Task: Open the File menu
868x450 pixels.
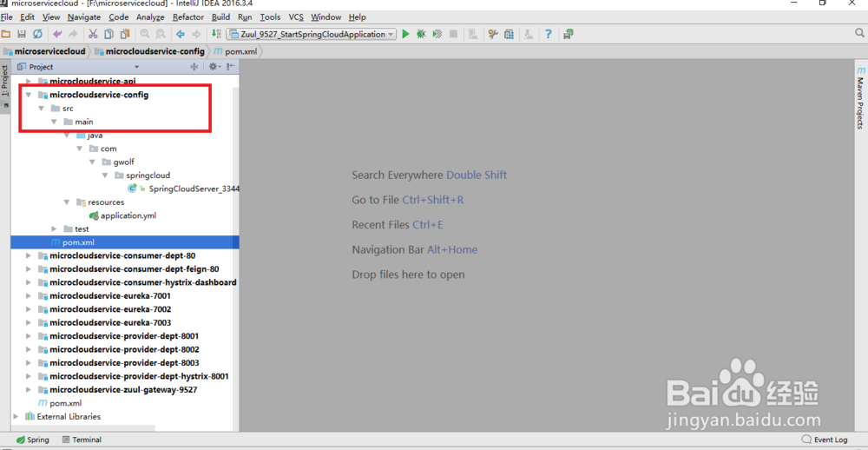Action: click(7, 17)
